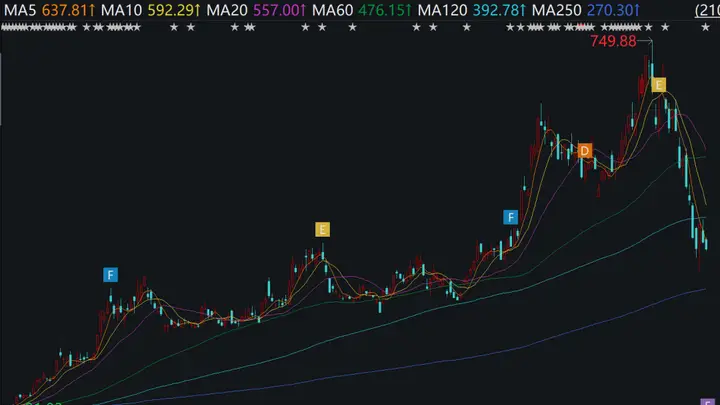Select the MA250 270.30 indicator label
This screenshot has width=720, height=405.
(586, 10)
